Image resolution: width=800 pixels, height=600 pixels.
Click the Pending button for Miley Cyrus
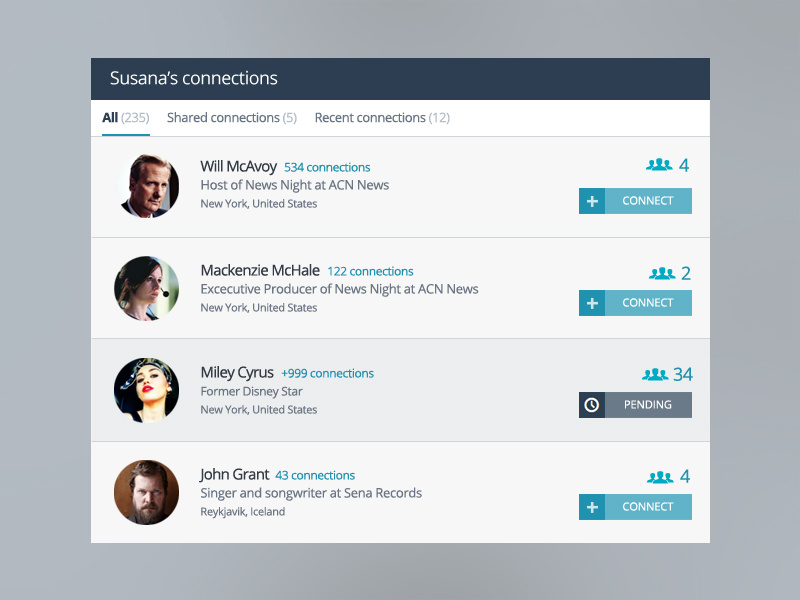pos(635,405)
